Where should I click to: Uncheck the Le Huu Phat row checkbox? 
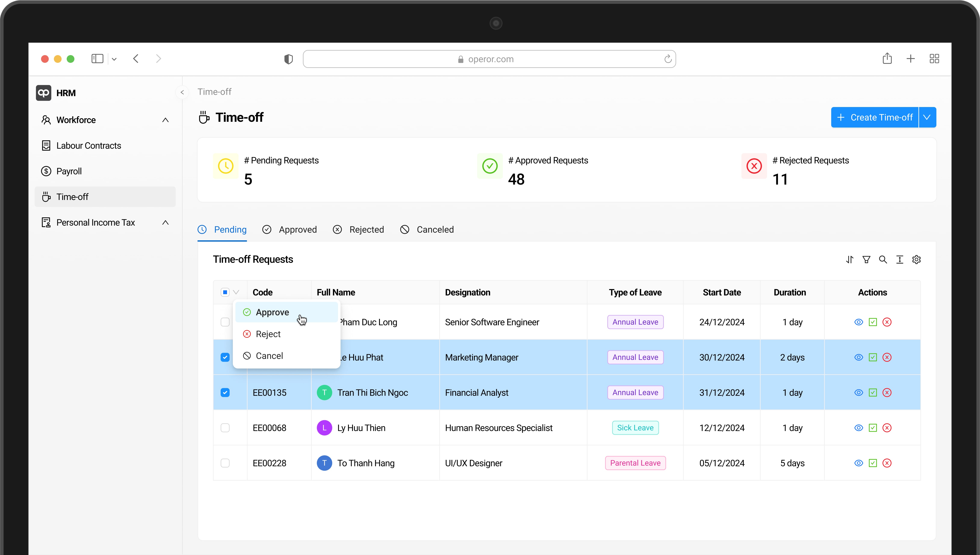(x=225, y=357)
